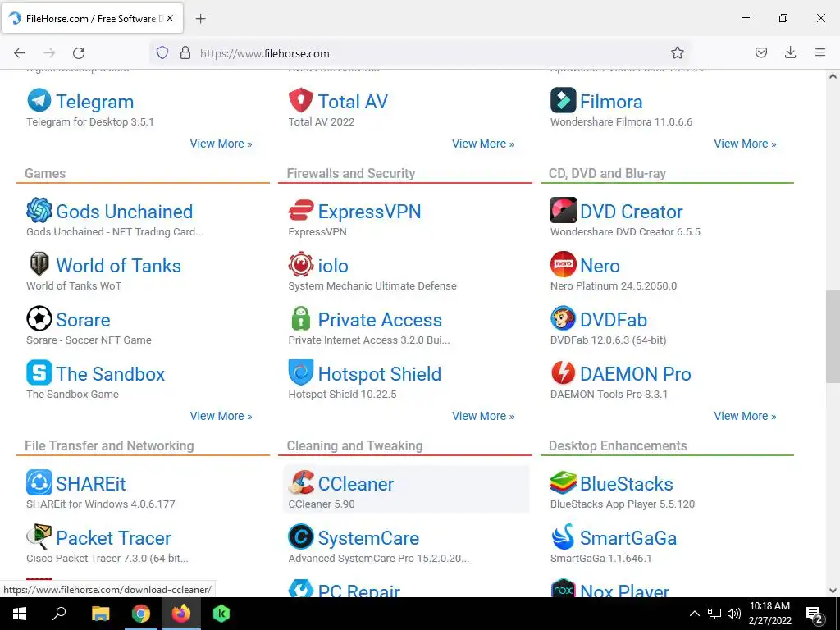Click View More under CD, DVD and Blu-ray
Viewport: 840px width, 630px height.
(745, 416)
